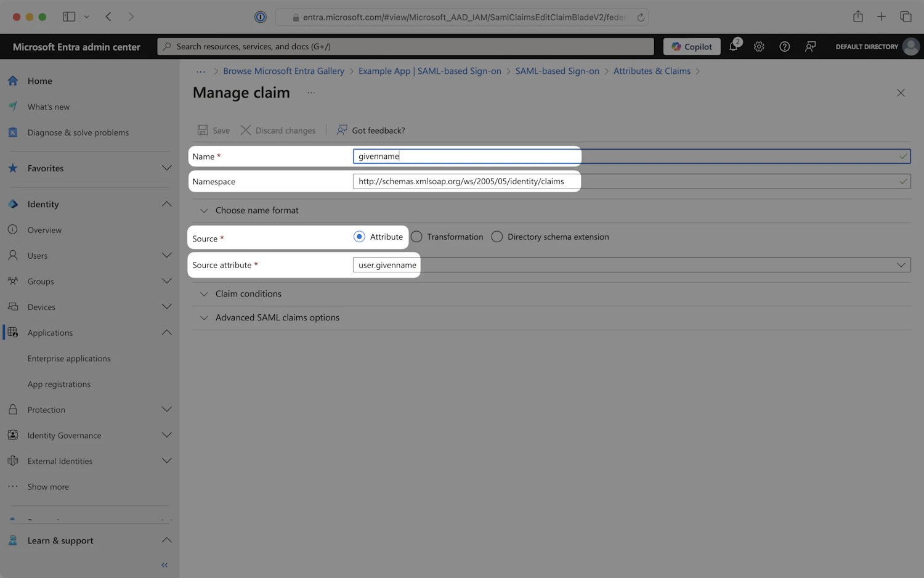This screenshot has width=924, height=578.
Task: Go back in Safari
Action: click(x=108, y=17)
